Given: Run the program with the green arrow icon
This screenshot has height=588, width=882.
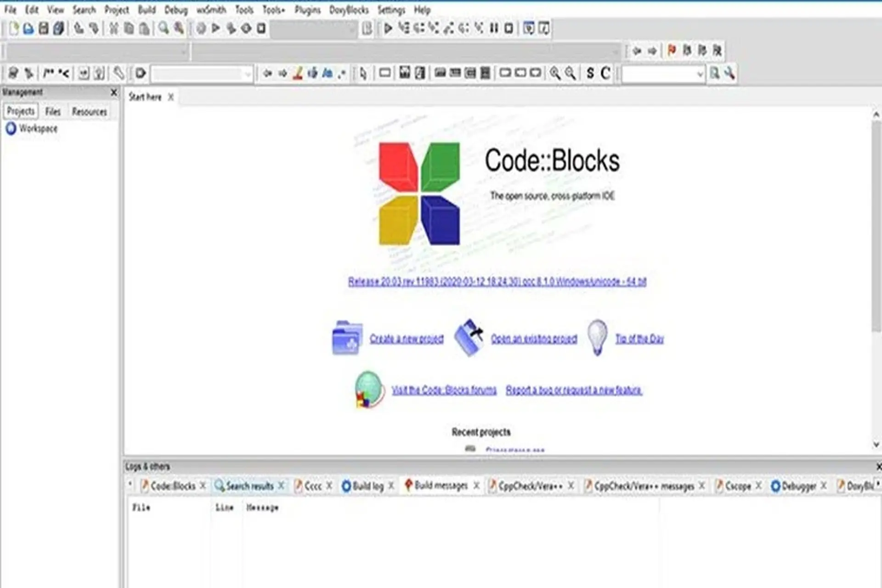Looking at the screenshot, I should [x=215, y=28].
